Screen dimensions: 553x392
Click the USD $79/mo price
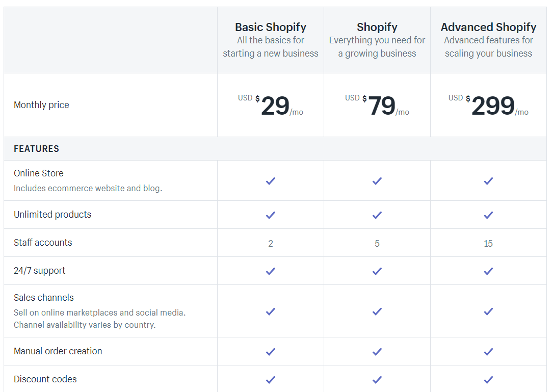[x=377, y=105]
